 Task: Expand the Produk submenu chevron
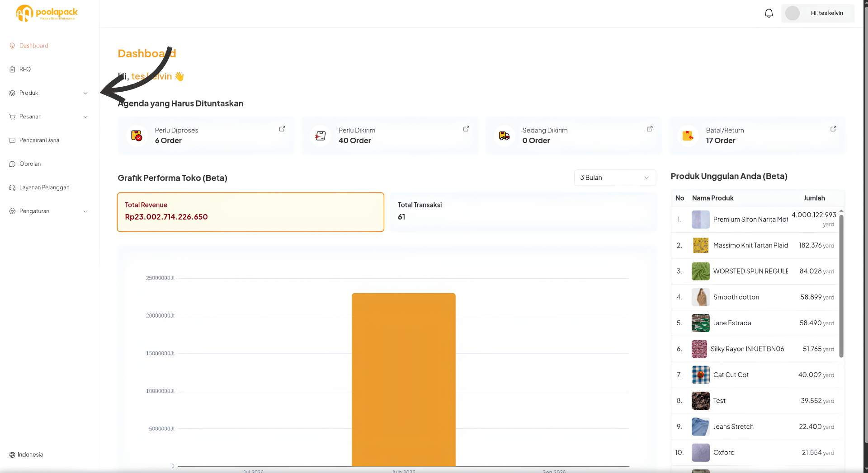click(85, 93)
